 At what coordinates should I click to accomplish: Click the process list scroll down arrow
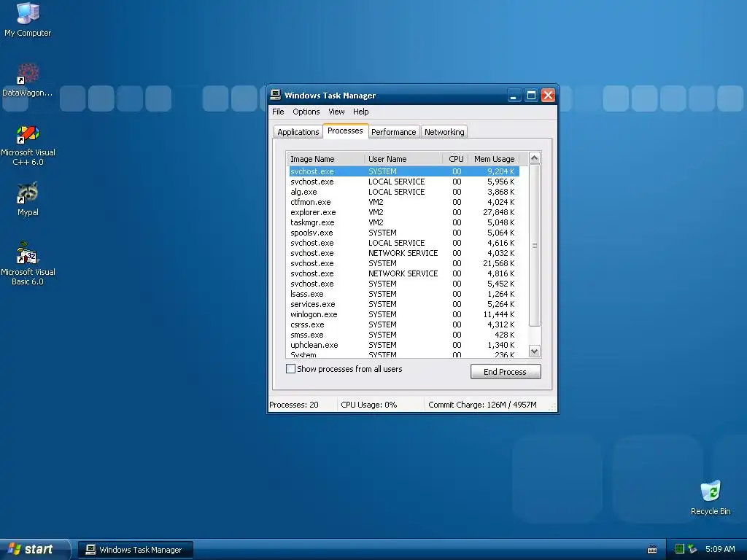click(x=535, y=351)
